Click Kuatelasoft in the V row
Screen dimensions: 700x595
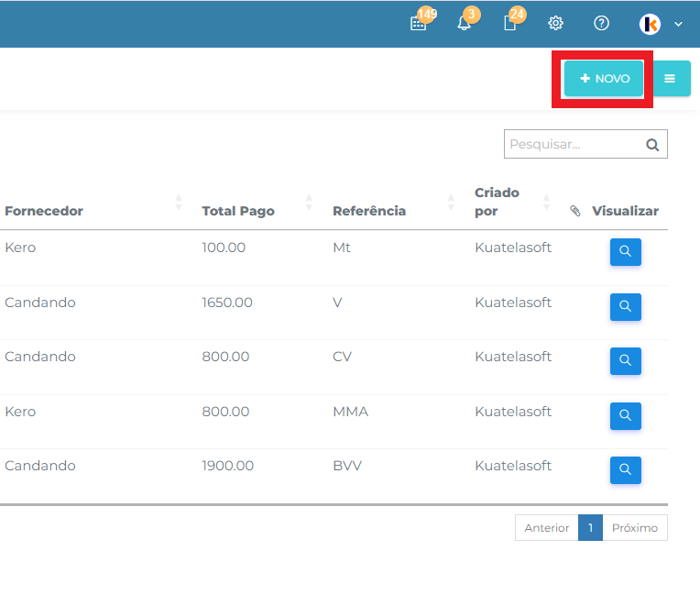click(513, 303)
